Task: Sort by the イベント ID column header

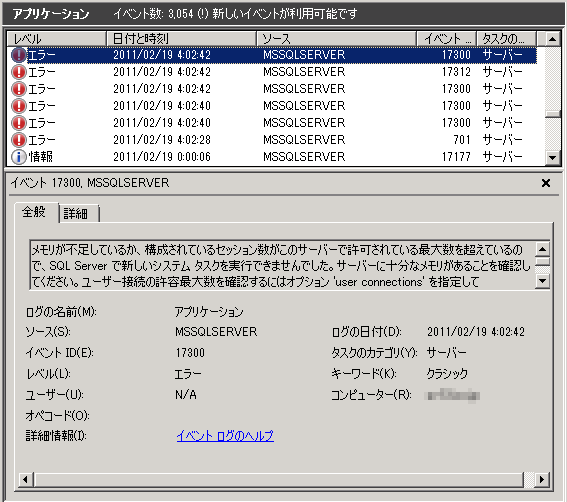Action: 447,39
